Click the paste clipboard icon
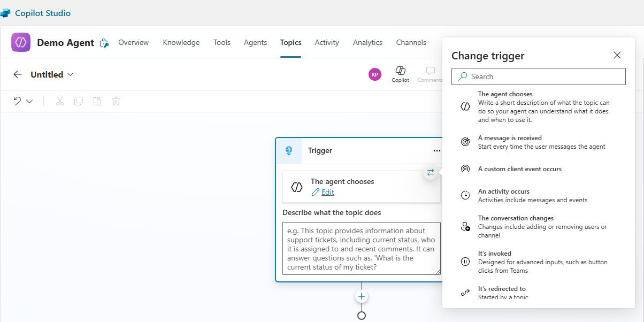The height and width of the screenshot is (322, 644). (x=97, y=101)
